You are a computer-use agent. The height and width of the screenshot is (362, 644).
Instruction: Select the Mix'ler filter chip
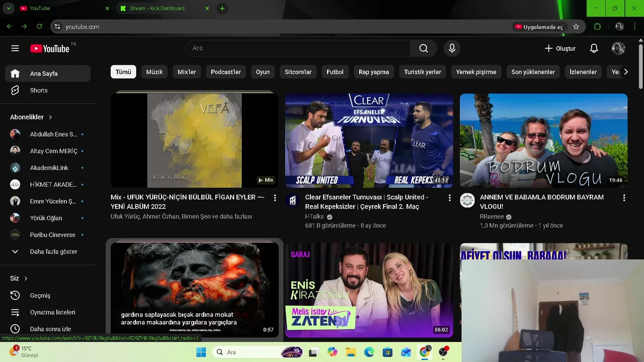click(187, 72)
